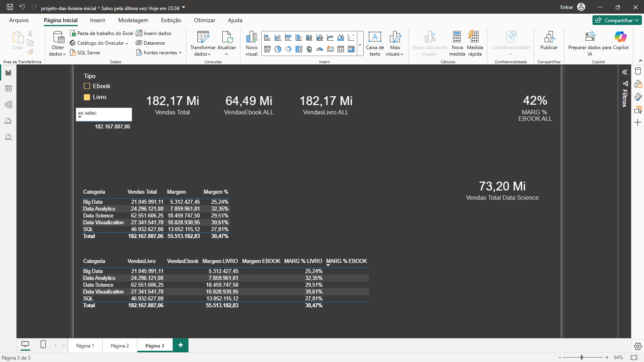Insert a matrix visual
The height and width of the screenshot is (362, 644).
[351, 49]
